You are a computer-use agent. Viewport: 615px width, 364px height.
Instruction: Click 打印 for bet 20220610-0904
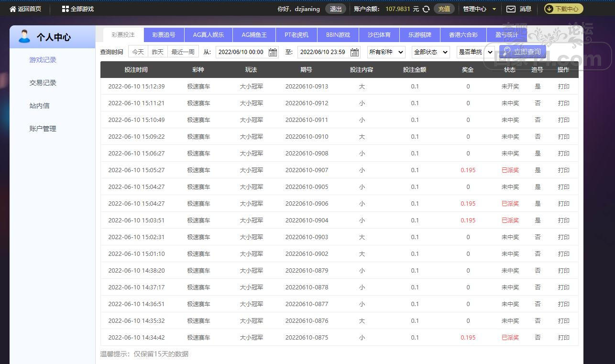[x=563, y=221]
